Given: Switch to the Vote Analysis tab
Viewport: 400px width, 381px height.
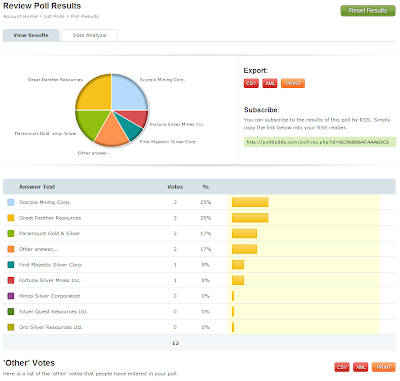Looking at the screenshot, I should 90,35.
